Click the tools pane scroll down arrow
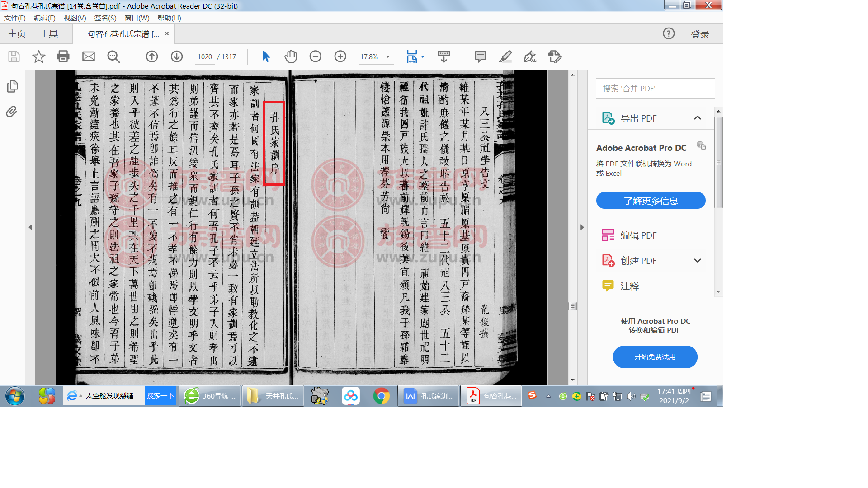The image size is (868, 488). point(718,292)
